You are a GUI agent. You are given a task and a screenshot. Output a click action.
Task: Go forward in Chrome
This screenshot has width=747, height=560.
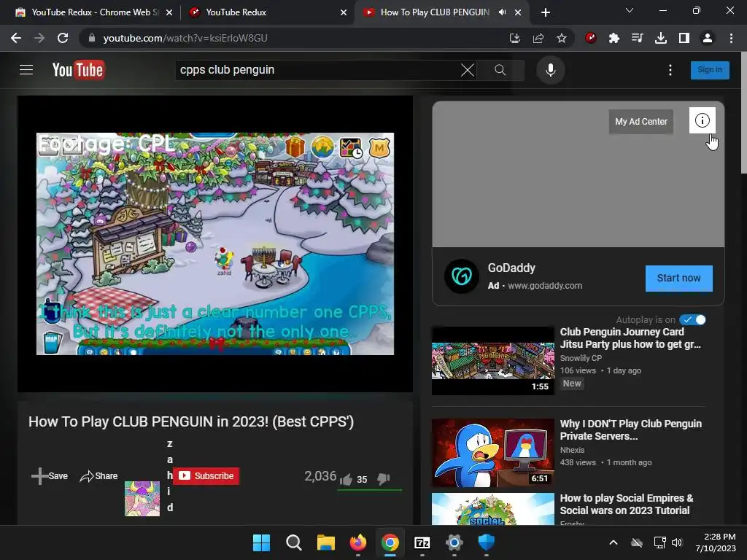click(39, 38)
